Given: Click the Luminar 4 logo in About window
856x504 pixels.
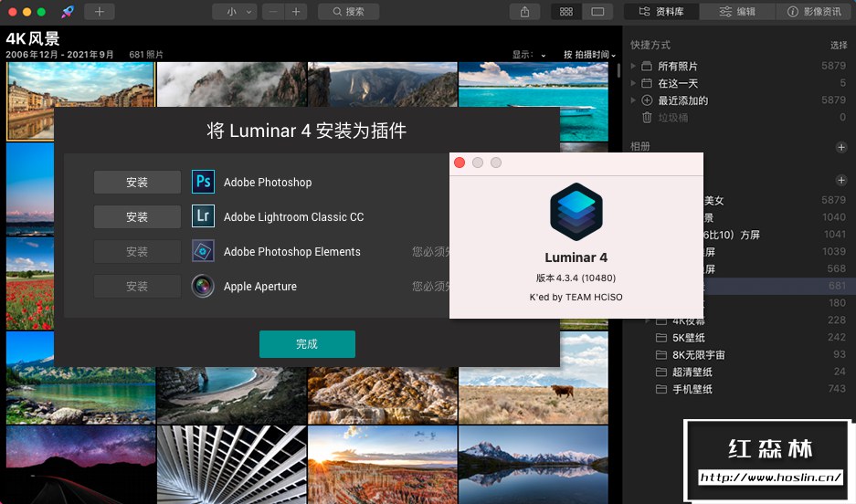Looking at the screenshot, I should [x=576, y=212].
